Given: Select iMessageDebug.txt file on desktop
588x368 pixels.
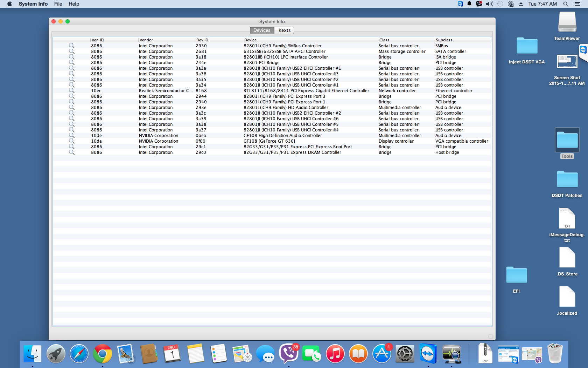Looking at the screenshot, I should coord(567,225).
